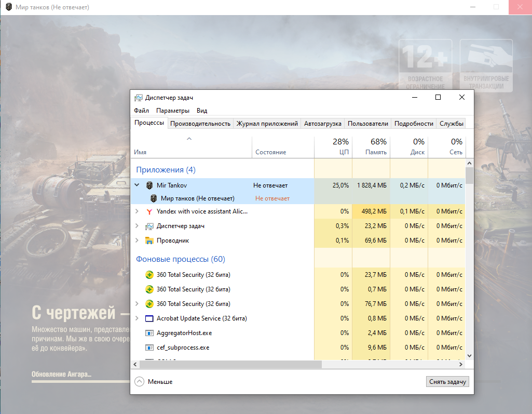
Task: Expand the third 360 Total Security entry
Action: point(137,304)
